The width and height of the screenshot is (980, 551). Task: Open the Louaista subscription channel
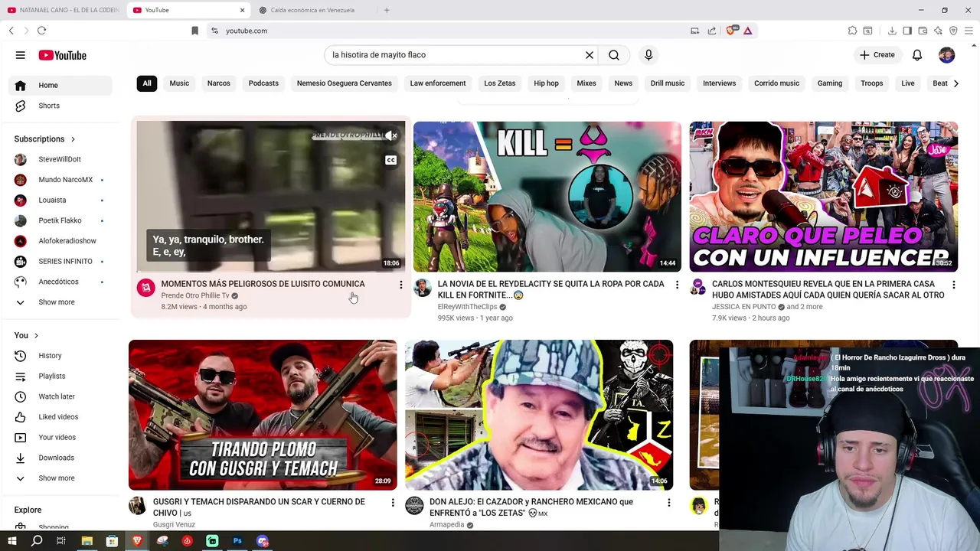point(60,200)
